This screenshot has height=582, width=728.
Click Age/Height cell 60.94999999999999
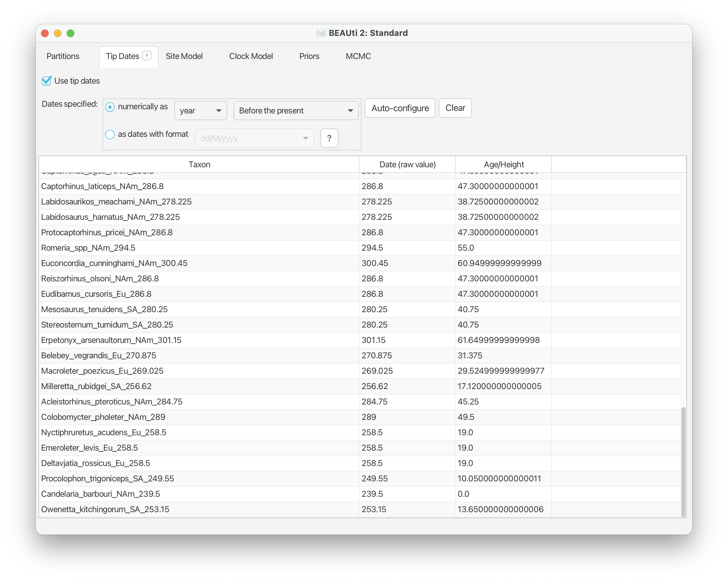[503, 263]
